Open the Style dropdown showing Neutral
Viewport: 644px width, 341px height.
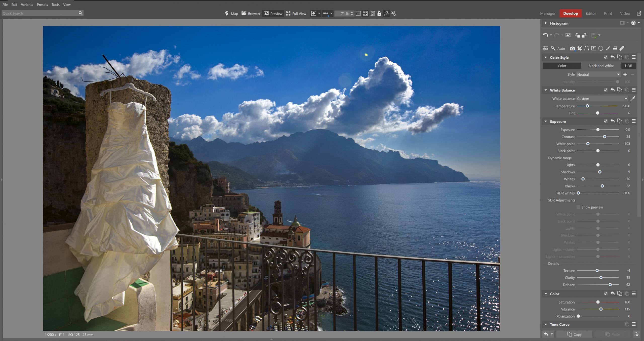coord(599,74)
